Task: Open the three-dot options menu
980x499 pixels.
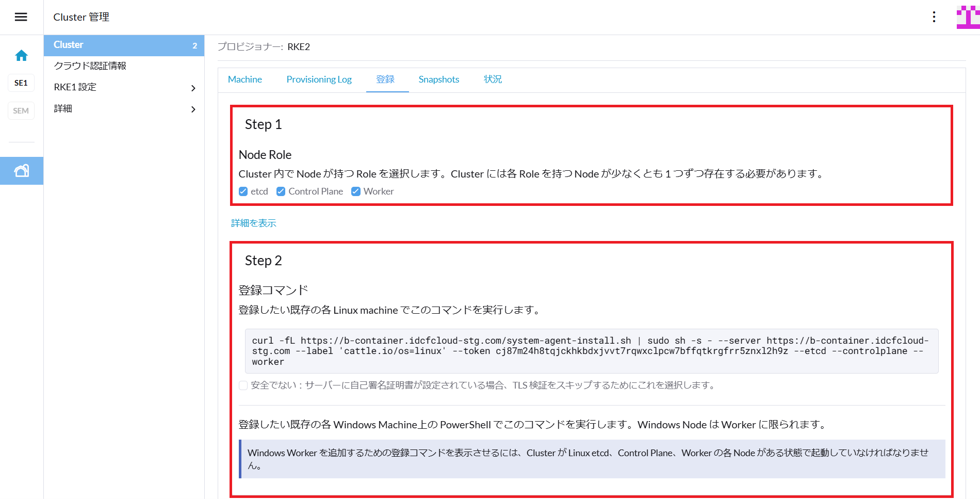Action: click(934, 17)
